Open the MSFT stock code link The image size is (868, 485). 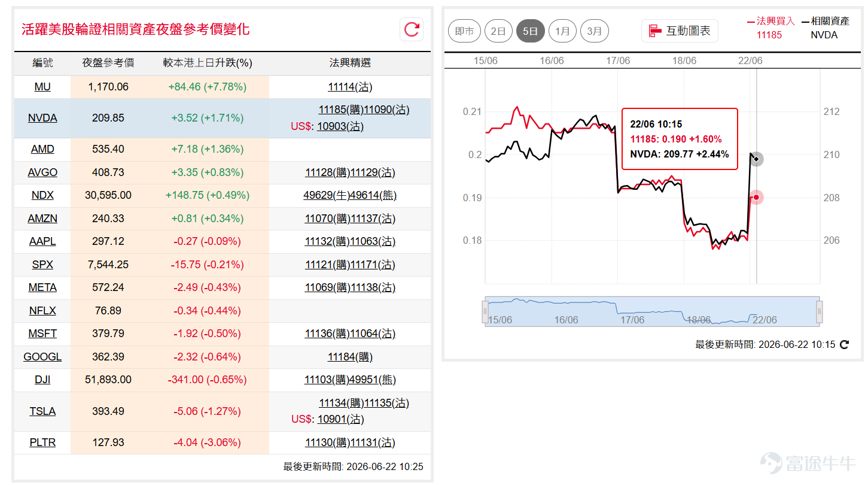click(x=42, y=334)
